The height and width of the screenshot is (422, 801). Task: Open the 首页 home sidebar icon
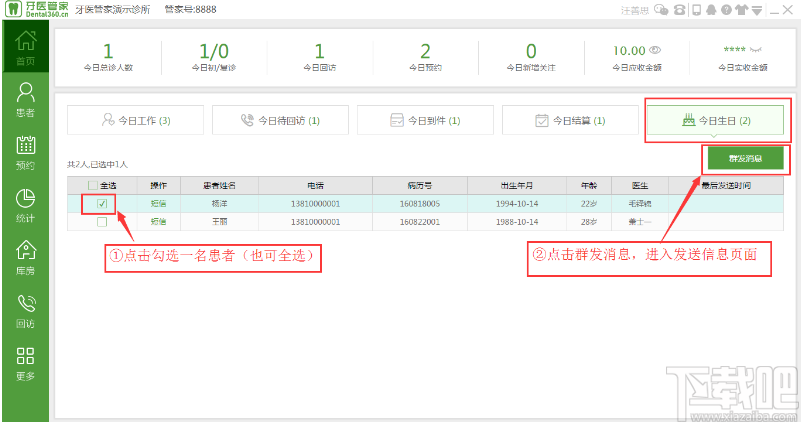[26, 48]
